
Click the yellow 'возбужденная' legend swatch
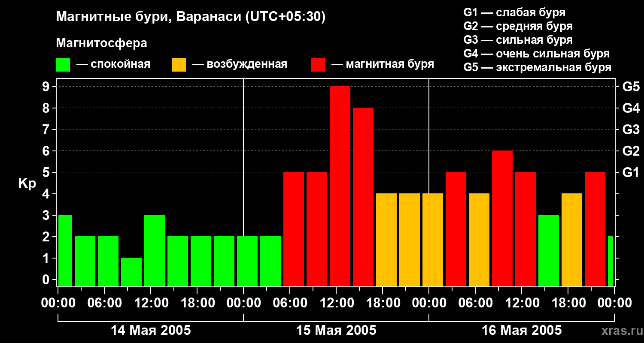coord(179,65)
